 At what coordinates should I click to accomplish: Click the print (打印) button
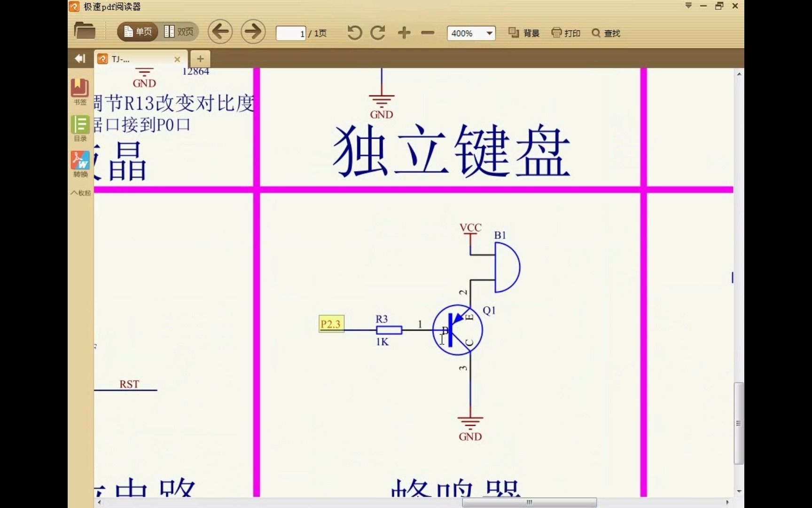(566, 33)
